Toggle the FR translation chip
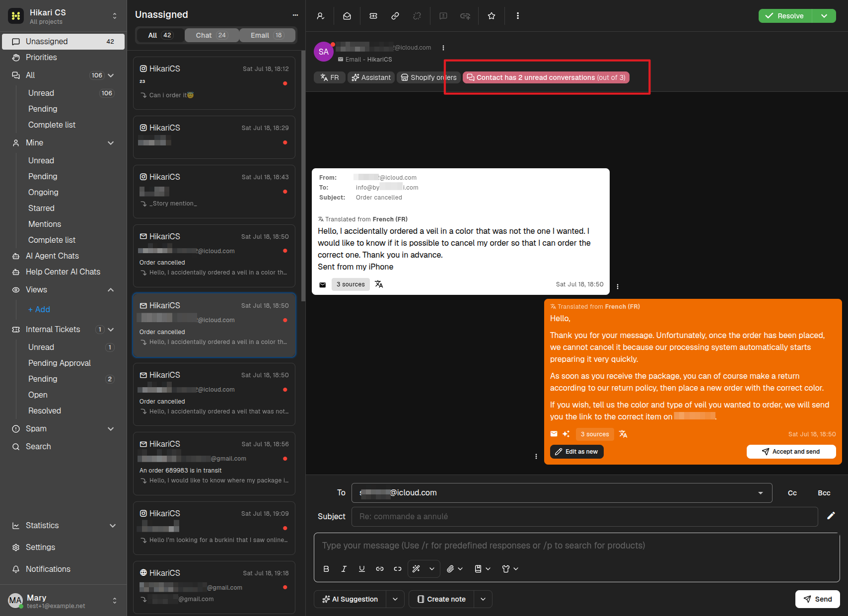 (329, 77)
